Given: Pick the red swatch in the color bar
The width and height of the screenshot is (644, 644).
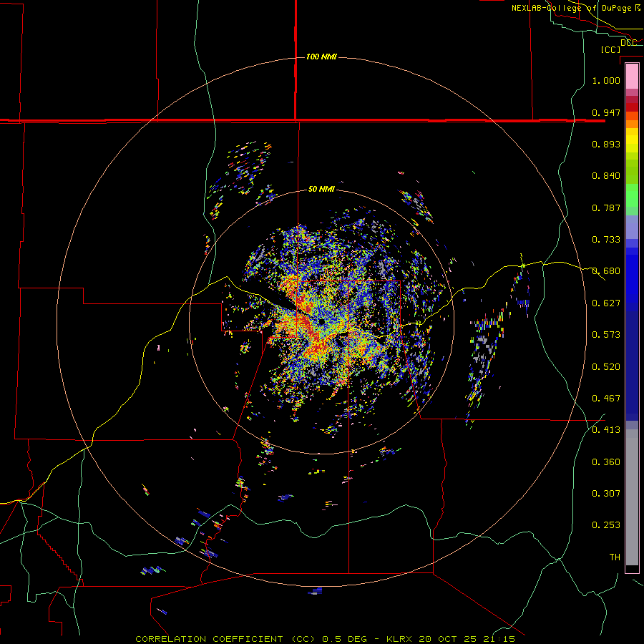Looking at the screenshot, I should 632,107.
